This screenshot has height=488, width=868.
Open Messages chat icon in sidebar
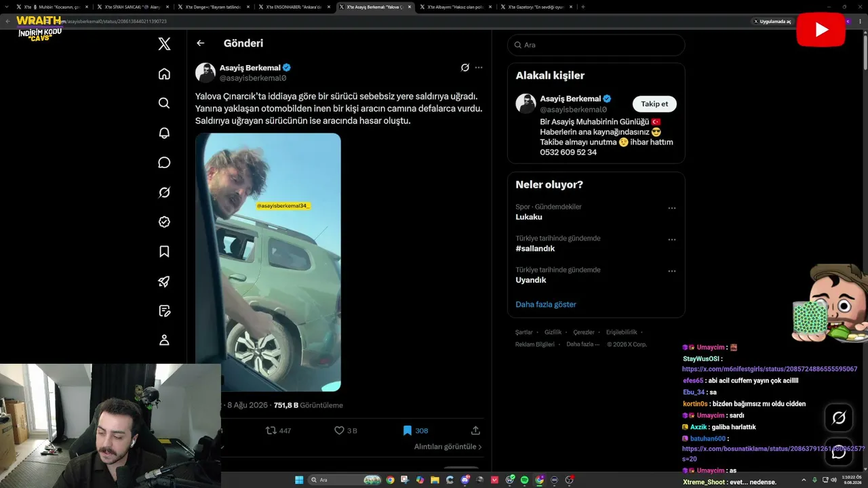pyautogui.click(x=164, y=163)
